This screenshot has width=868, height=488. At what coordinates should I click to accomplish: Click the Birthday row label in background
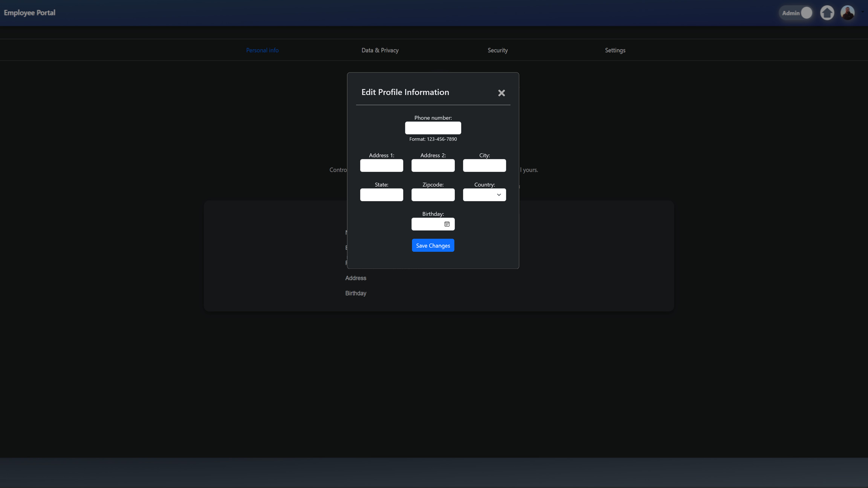(356, 293)
